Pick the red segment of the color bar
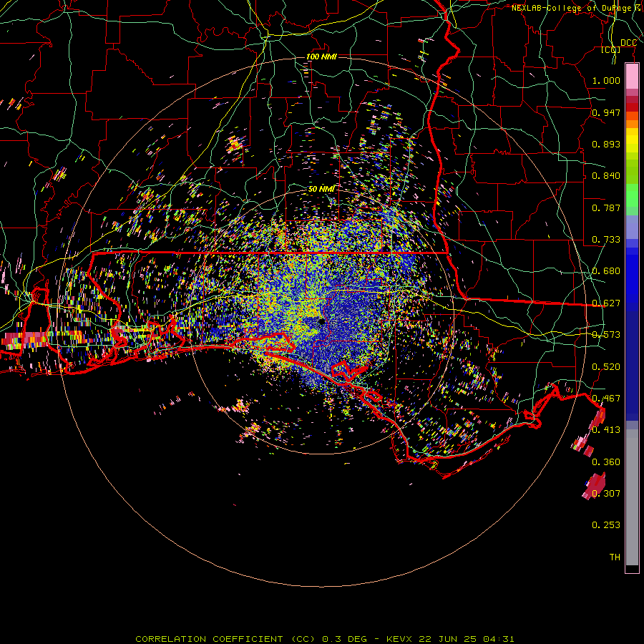The image size is (644, 644). 632,107
